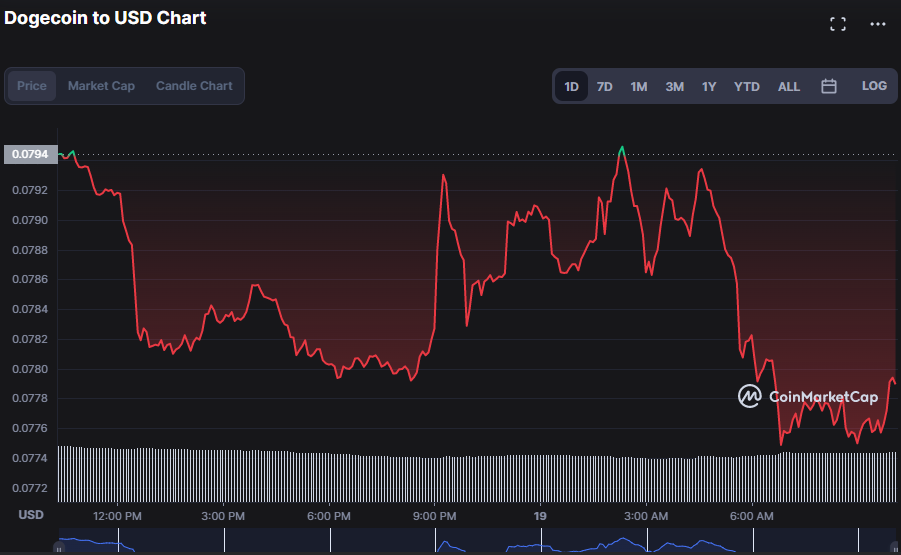
Task: Select the Price tab
Action: coord(32,86)
